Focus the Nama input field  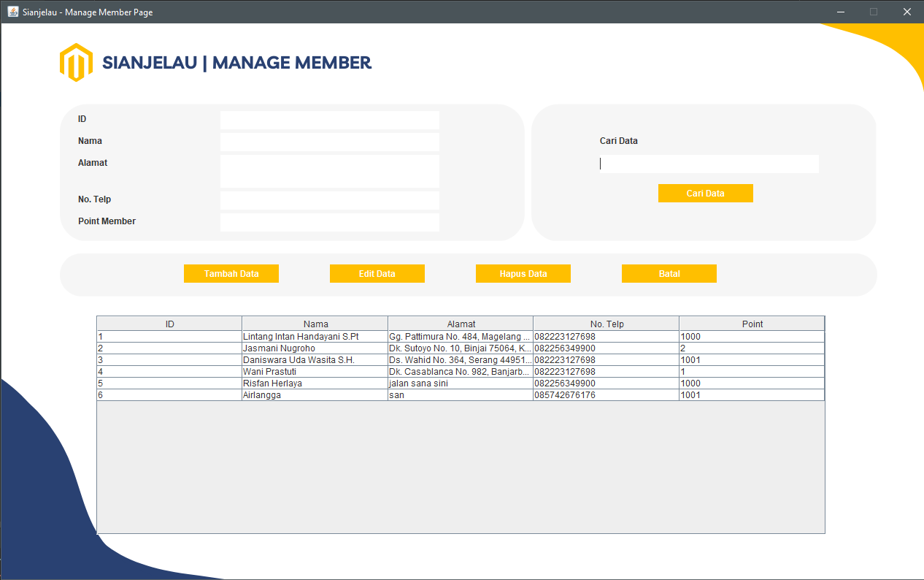[x=330, y=142]
